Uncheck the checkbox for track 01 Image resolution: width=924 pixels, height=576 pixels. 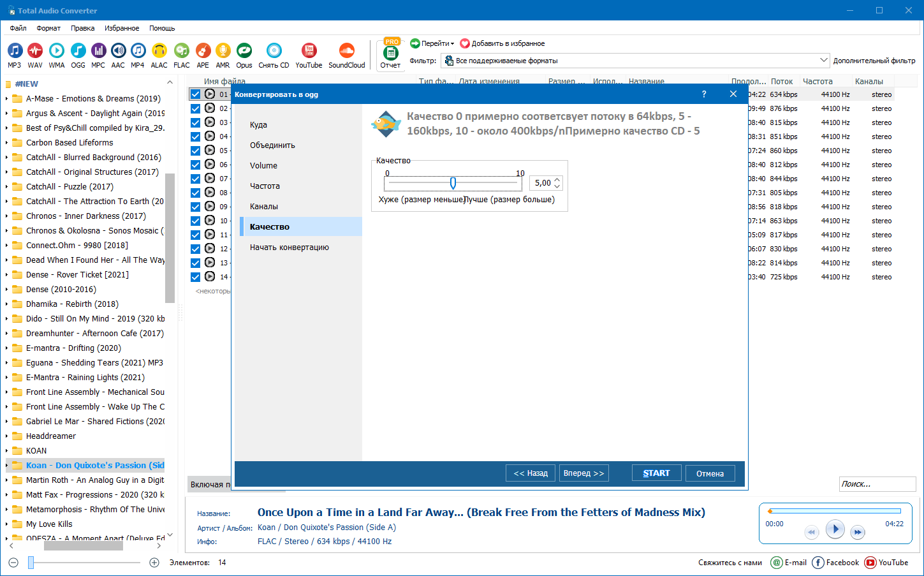coord(196,94)
